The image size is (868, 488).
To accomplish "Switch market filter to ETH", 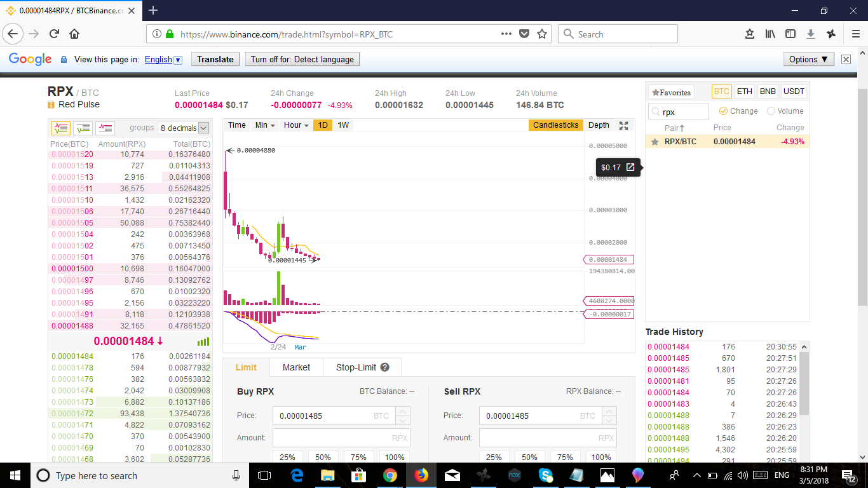I will click(745, 91).
